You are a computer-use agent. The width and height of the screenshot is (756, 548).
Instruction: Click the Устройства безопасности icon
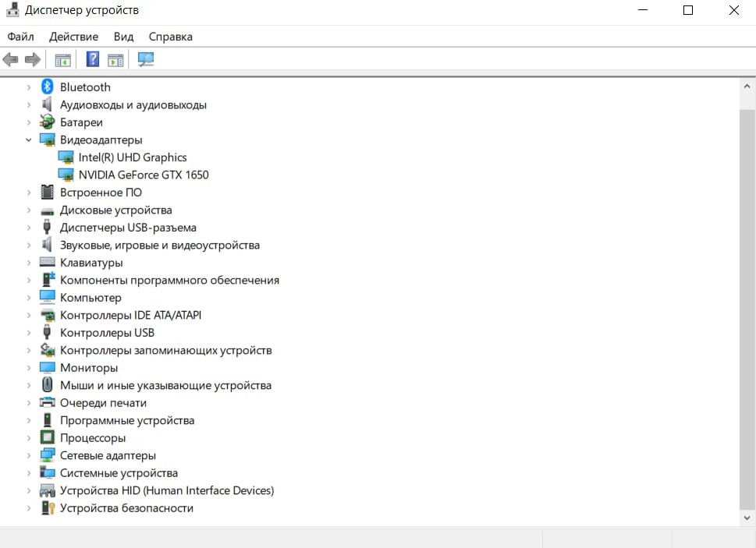47,508
